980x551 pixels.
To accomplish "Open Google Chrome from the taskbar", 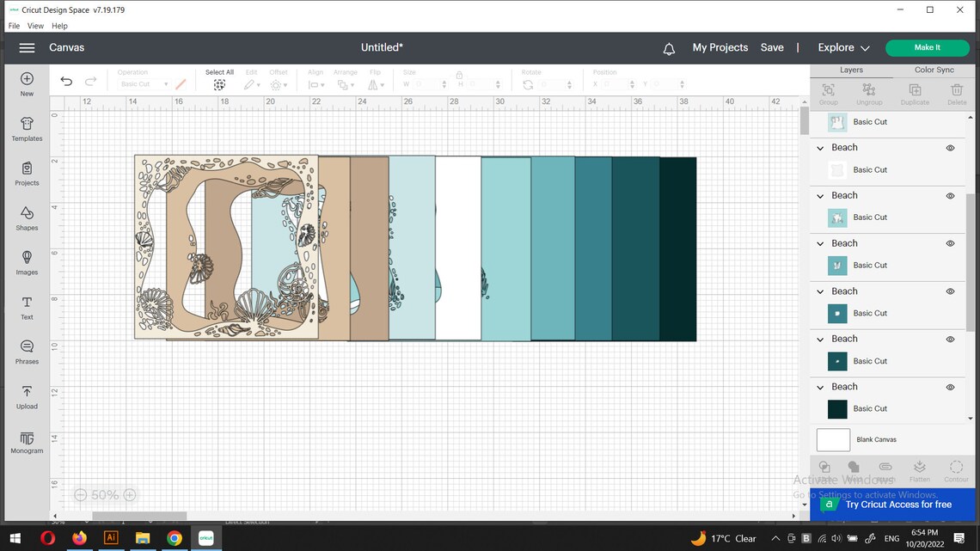I will [175, 538].
